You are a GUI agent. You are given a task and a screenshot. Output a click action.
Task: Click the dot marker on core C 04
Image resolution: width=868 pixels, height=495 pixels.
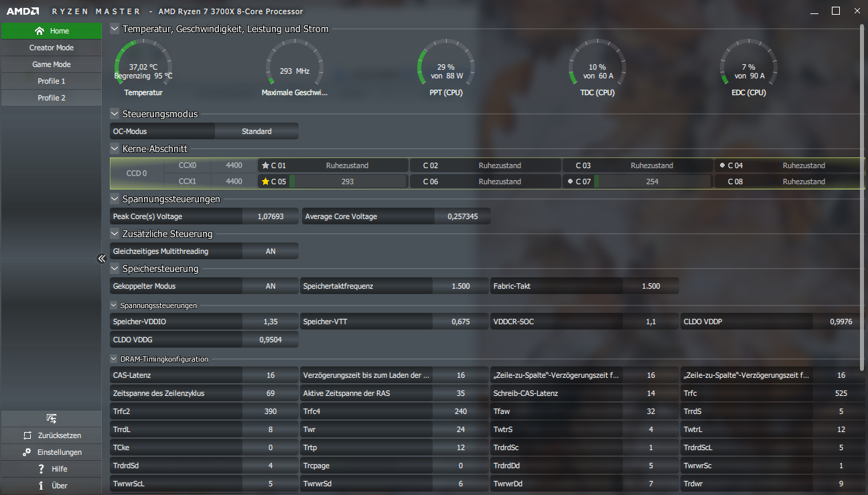(x=722, y=165)
